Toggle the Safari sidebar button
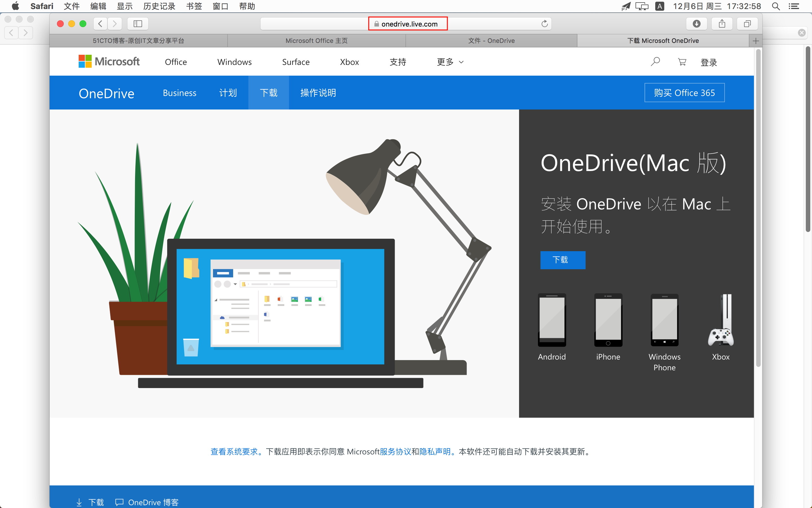The image size is (812, 508). [138, 23]
